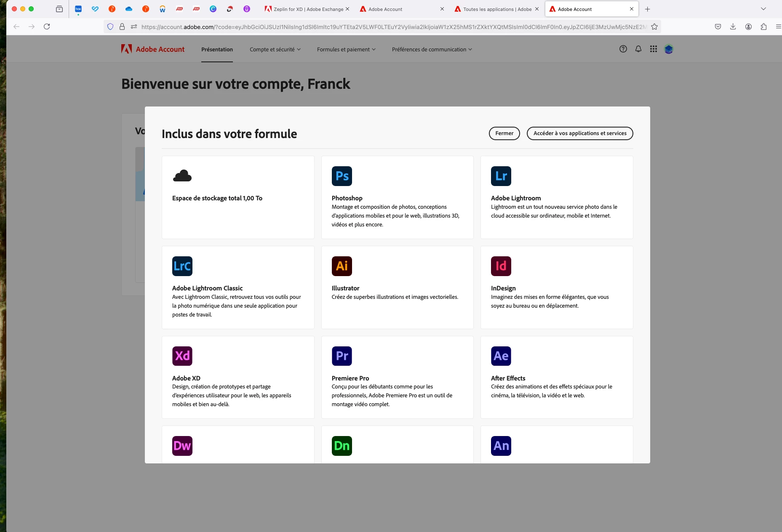Click the Illustrator title text
The width and height of the screenshot is (782, 532).
click(x=345, y=288)
